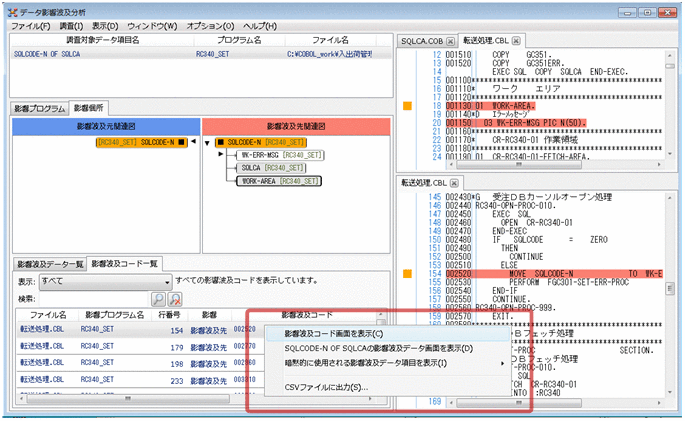Viewport: 685px width, 421px height.
Task: Open the オプション(O) menu
Action: (x=210, y=26)
